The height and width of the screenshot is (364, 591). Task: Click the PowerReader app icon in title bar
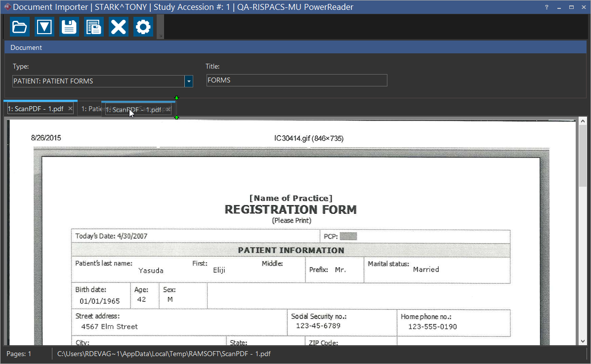click(x=7, y=7)
